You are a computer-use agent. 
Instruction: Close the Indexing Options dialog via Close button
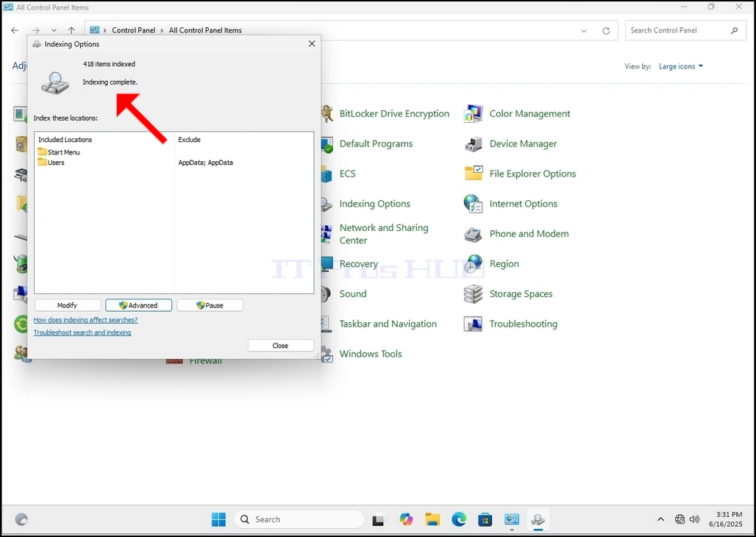tap(281, 346)
